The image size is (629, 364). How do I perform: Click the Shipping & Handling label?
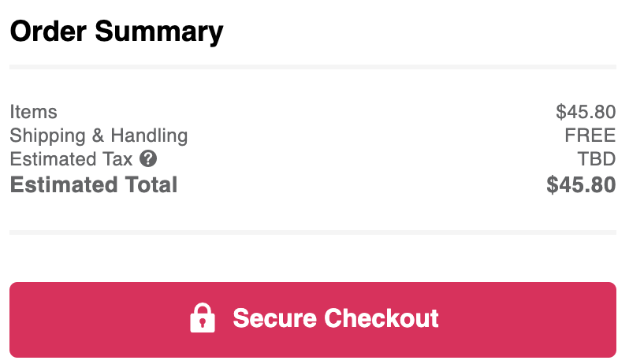coord(99,136)
